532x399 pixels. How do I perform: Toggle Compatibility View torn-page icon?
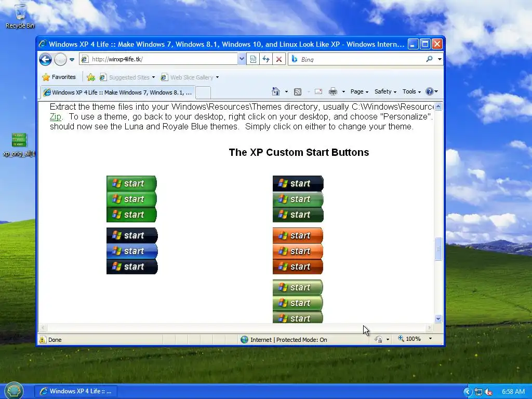(253, 59)
